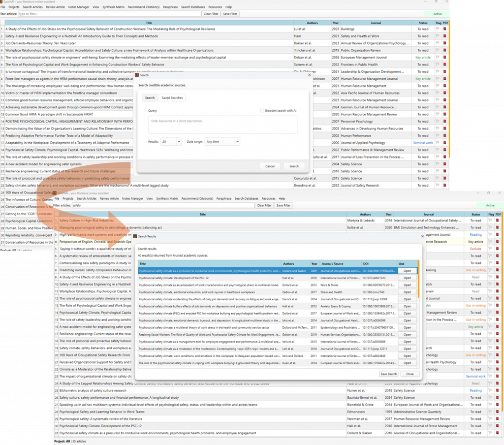Image resolution: width=504 pixels, height=445 pixels.
Task: Open PDF icon for Bautista-Bernal et al. row
Action: [x=498, y=397]
